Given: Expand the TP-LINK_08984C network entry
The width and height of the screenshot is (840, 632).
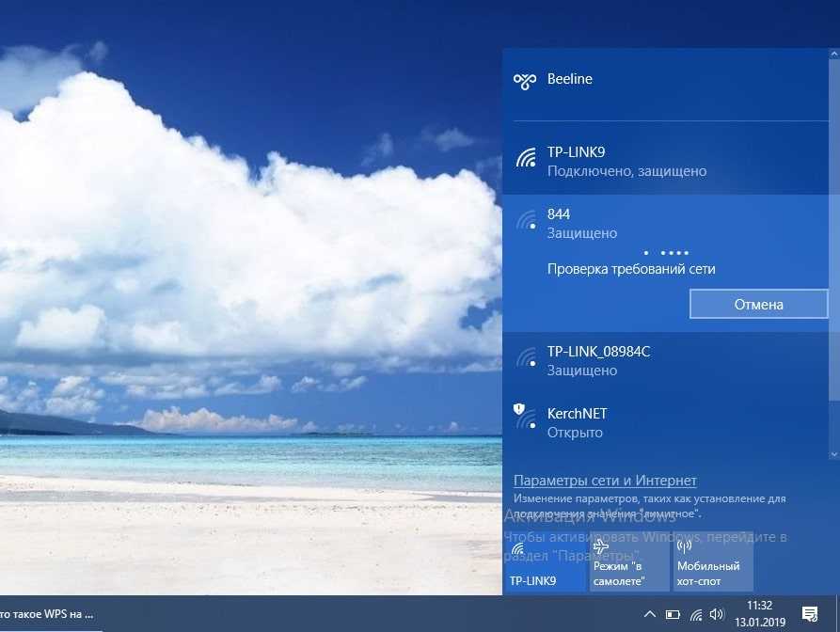Looking at the screenshot, I should (x=668, y=360).
